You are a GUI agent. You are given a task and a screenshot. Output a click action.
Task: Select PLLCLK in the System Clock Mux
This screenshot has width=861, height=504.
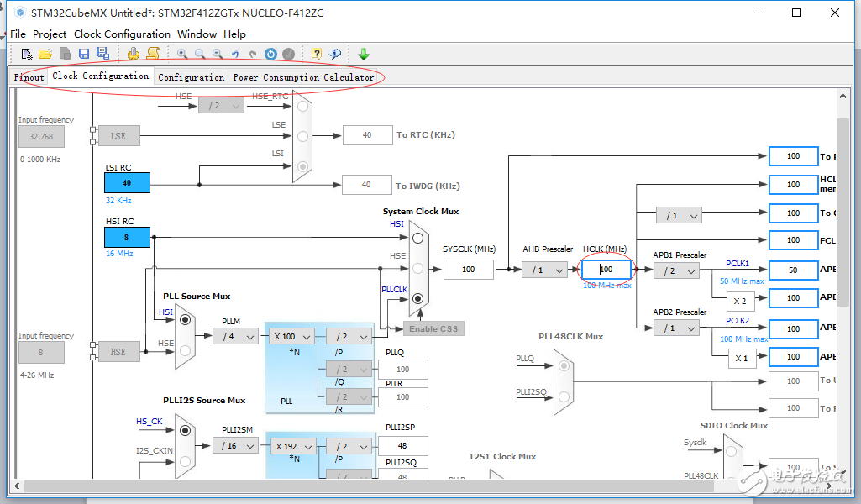(417, 297)
